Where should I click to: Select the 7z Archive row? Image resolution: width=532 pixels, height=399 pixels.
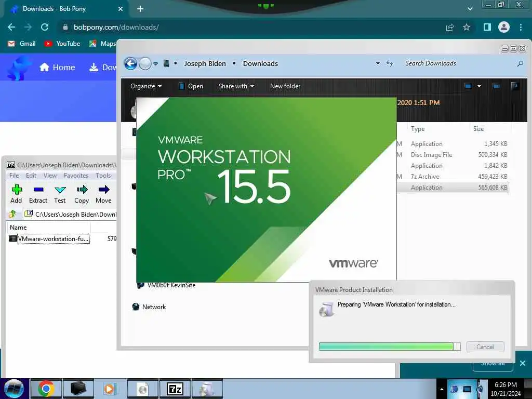[x=453, y=177]
